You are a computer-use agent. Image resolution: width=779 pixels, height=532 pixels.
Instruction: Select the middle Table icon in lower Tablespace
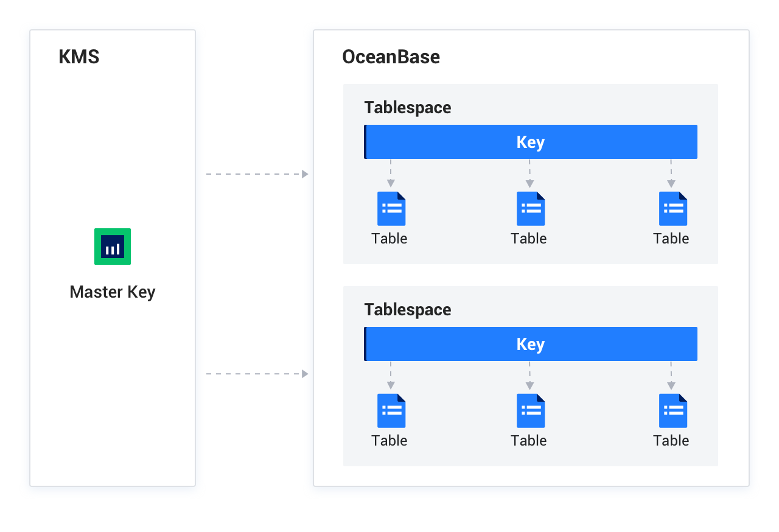click(529, 410)
